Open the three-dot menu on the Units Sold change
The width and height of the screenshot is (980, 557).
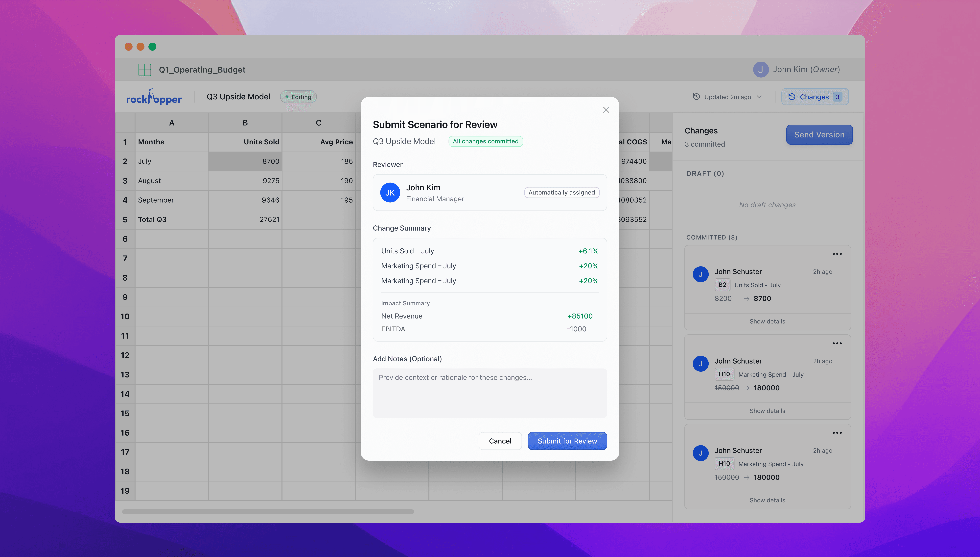point(837,254)
